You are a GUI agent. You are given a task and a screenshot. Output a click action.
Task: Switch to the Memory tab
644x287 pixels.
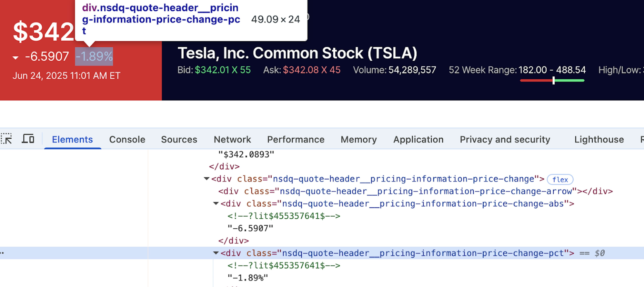click(x=359, y=139)
